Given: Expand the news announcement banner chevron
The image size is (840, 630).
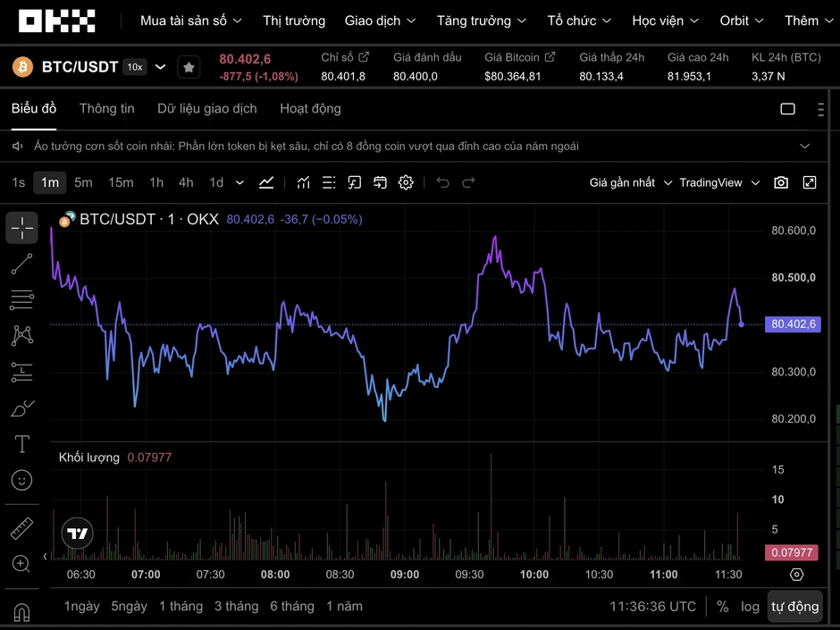Looking at the screenshot, I should click(804, 147).
